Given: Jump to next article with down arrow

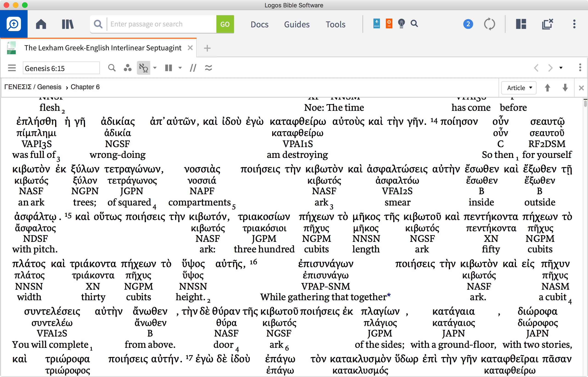Looking at the screenshot, I should tap(565, 88).
